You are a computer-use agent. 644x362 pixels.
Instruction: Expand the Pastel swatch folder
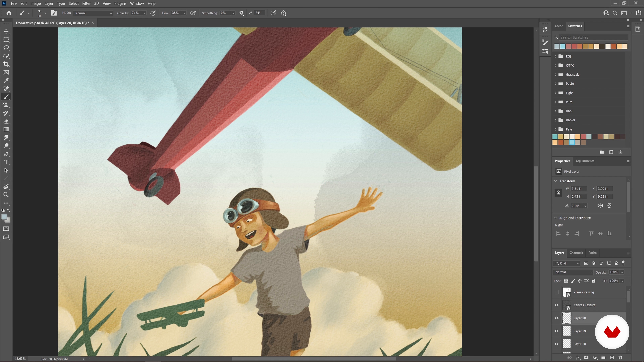click(556, 84)
